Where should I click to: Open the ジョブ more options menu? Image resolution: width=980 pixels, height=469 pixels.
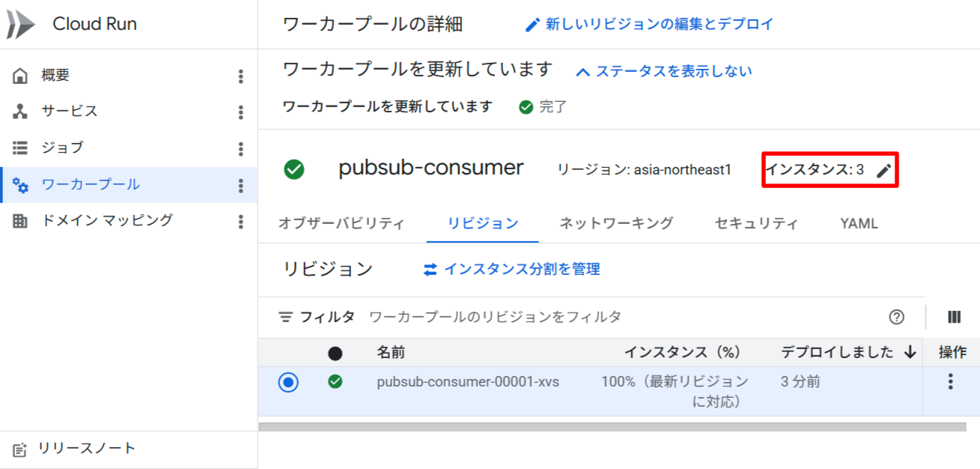240,148
